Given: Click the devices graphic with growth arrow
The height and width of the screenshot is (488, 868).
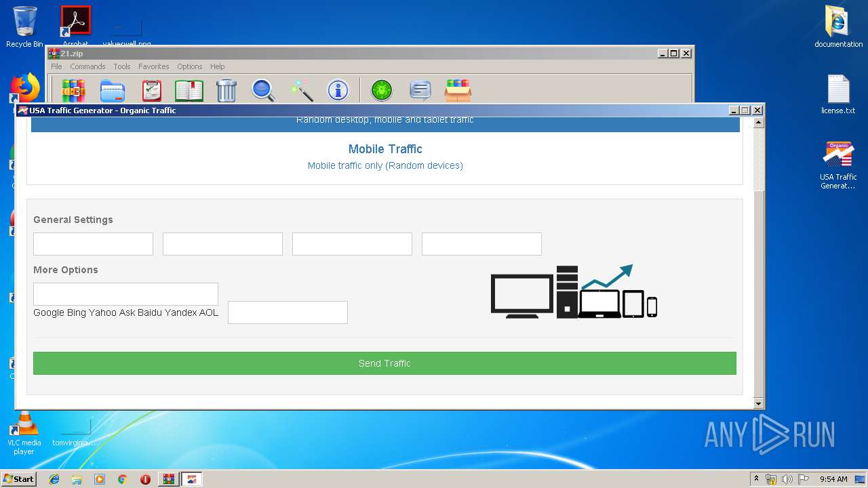Looking at the screenshot, I should point(574,291).
